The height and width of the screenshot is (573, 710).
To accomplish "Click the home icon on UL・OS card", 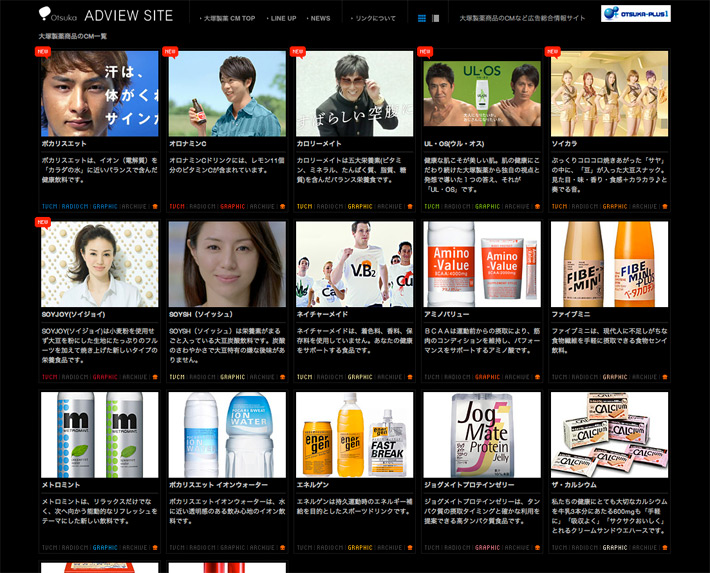I will pyautogui.click(x=537, y=207).
